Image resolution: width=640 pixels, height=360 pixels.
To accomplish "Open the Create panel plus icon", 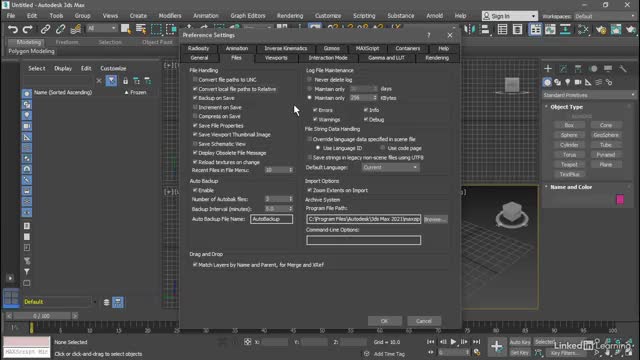I will click(548, 69).
